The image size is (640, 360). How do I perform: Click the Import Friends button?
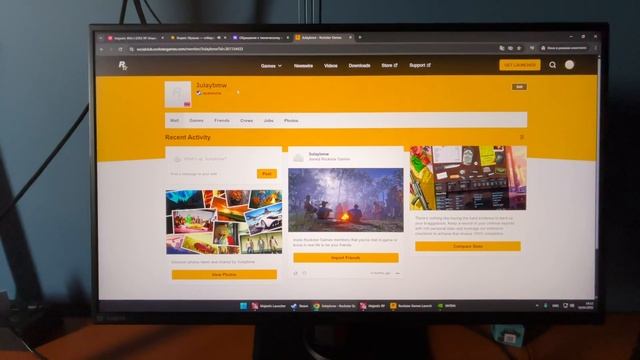point(346,258)
